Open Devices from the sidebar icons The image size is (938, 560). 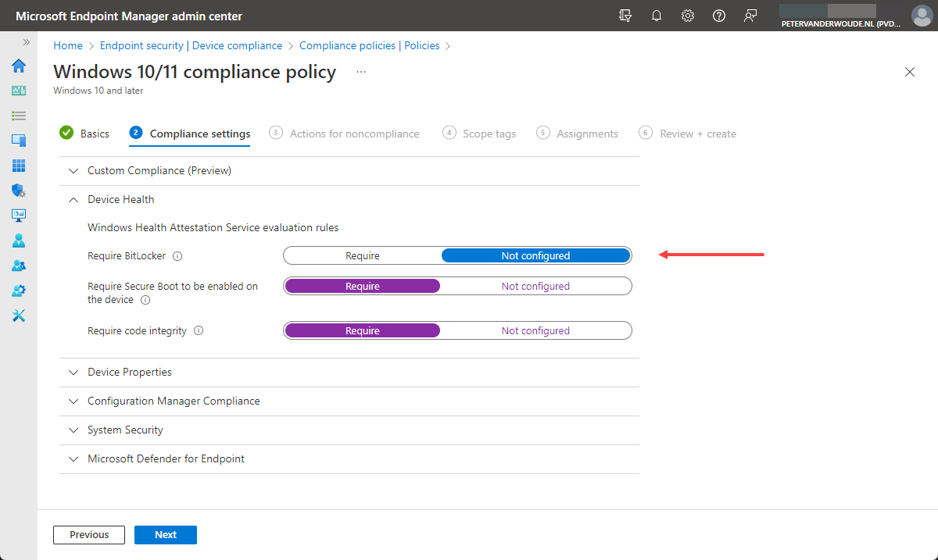[18, 141]
